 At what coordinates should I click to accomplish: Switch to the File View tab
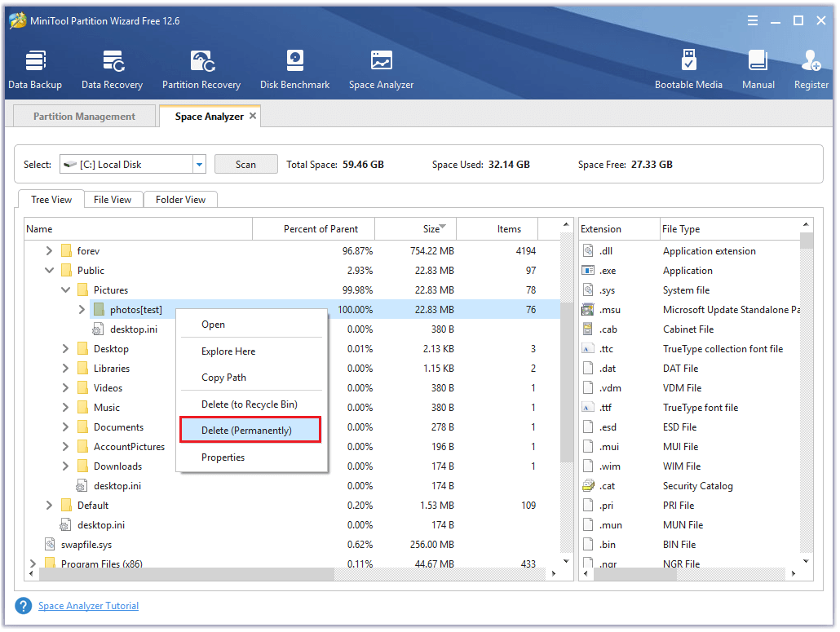click(113, 200)
